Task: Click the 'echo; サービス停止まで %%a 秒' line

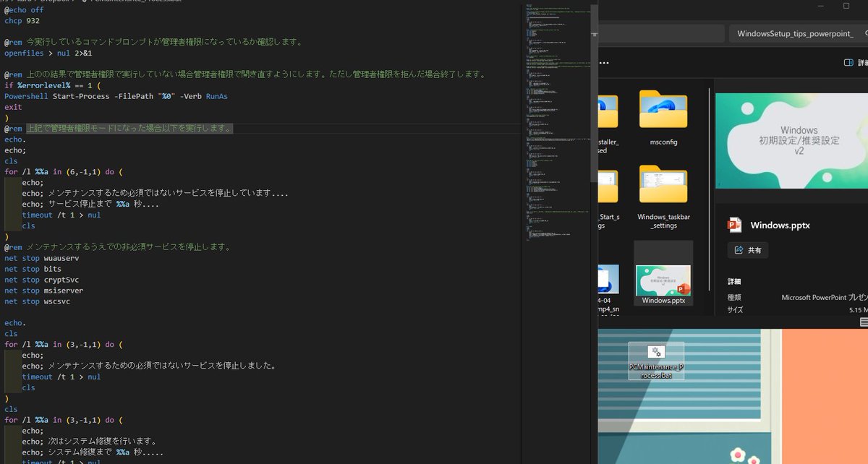Action: (x=90, y=205)
